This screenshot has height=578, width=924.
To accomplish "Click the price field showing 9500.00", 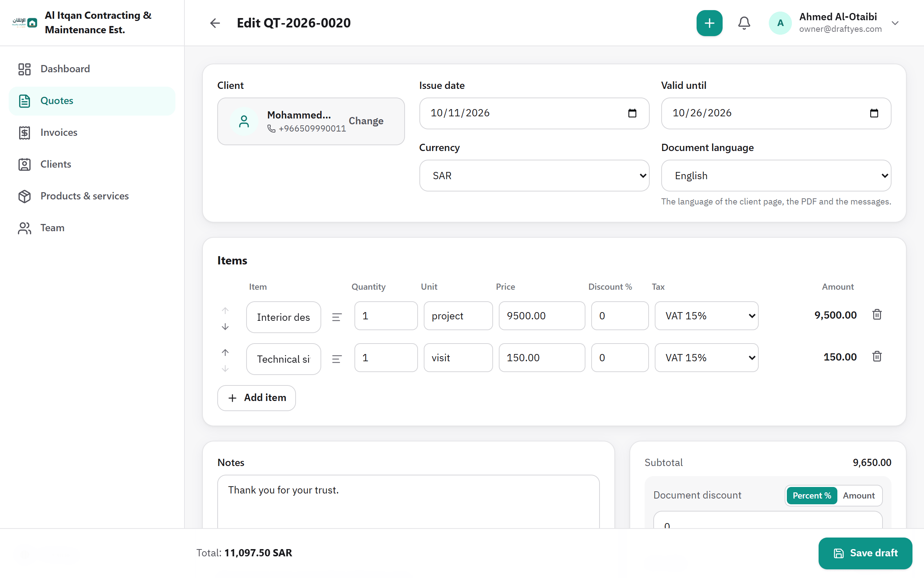I will click(x=542, y=316).
